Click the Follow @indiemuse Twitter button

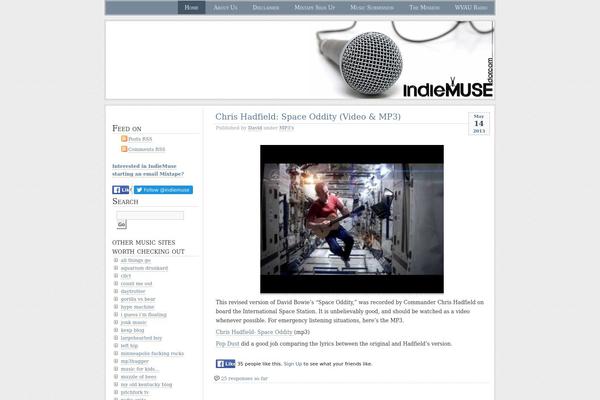click(163, 190)
